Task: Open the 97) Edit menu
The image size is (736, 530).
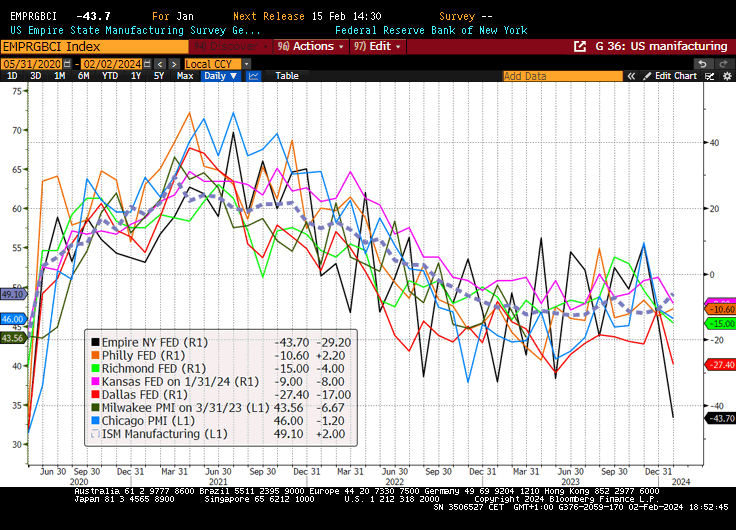Action: tap(378, 46)
